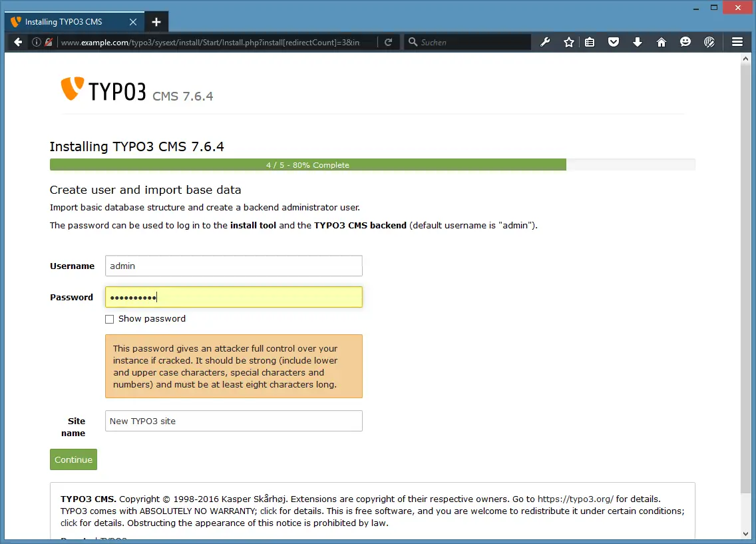Click 'Installing TYPO3 CMS 7.6.4' heading
The image size is (756, 544).
click(x=137, y=146)
